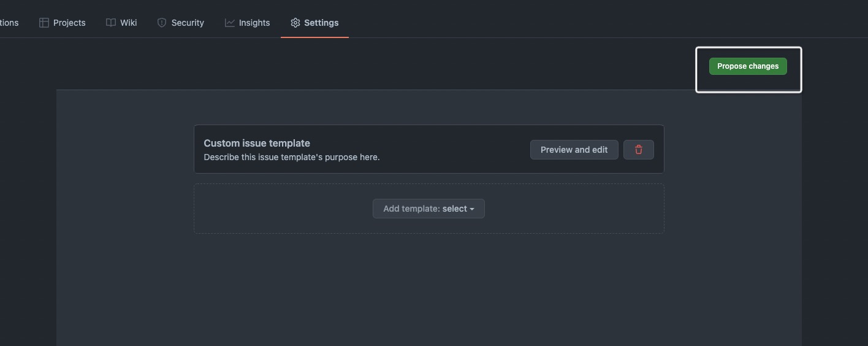Go to the Security tab
Screen dimensions: 868x346
(181, 23)
